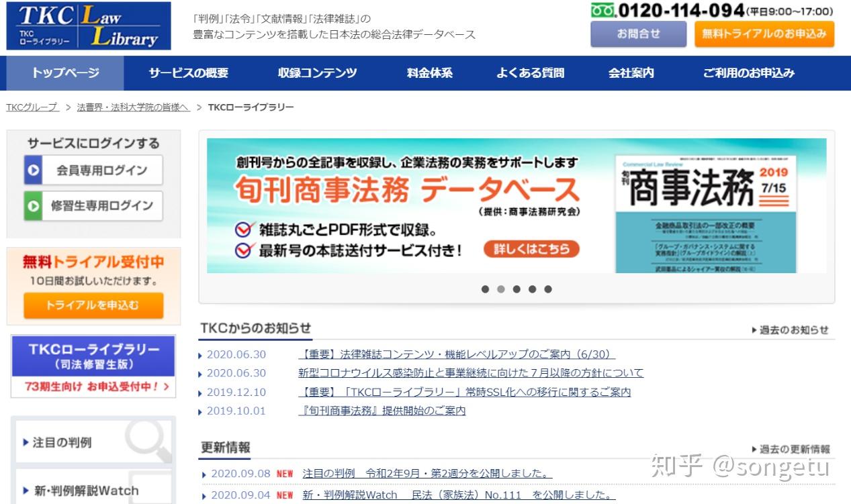This screenshot has height=504, width=851.
Task: Open the 過去の更新情報 link
Action: coord(791,450)
